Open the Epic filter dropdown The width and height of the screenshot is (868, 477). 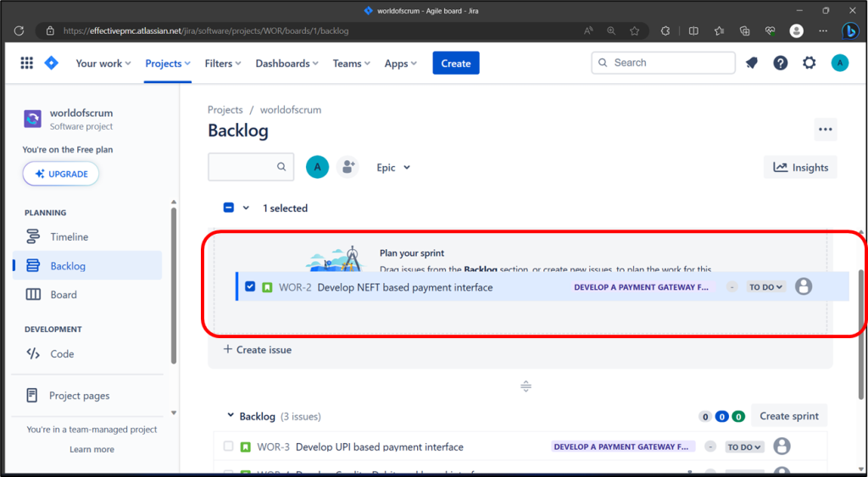393,168
